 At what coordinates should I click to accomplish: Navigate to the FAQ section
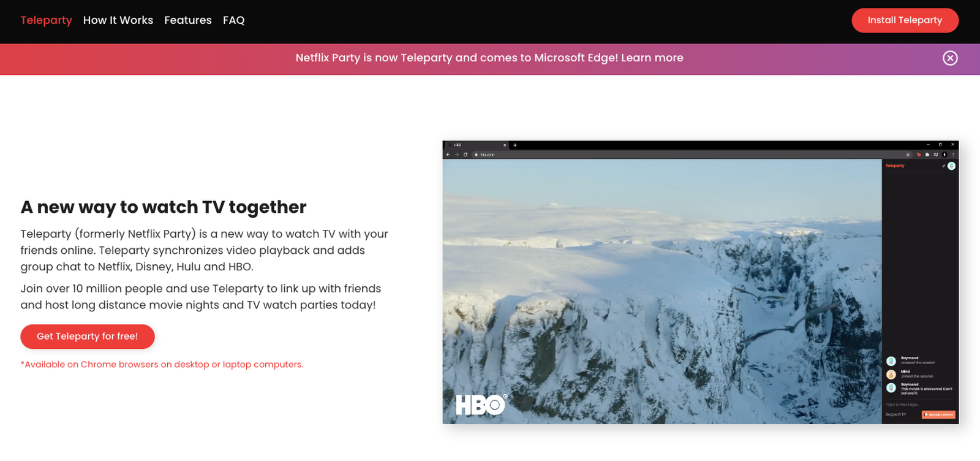click(233, 20)
